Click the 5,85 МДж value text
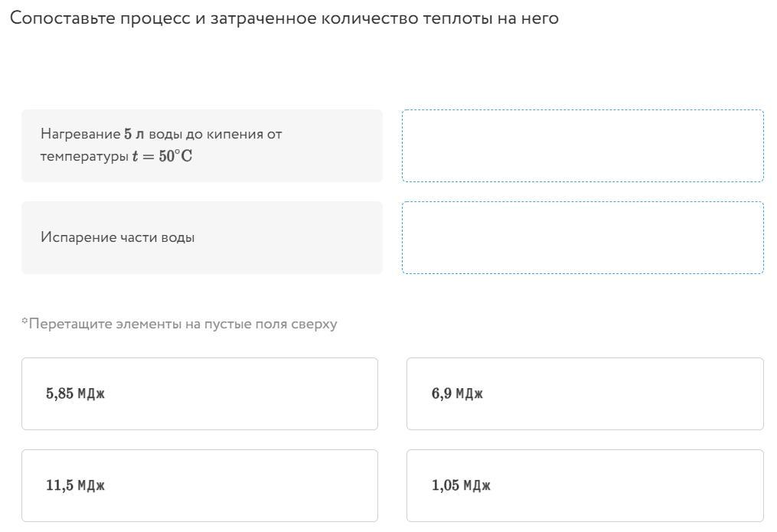Screen dimensions: 777x532 (x=75, y=394)
